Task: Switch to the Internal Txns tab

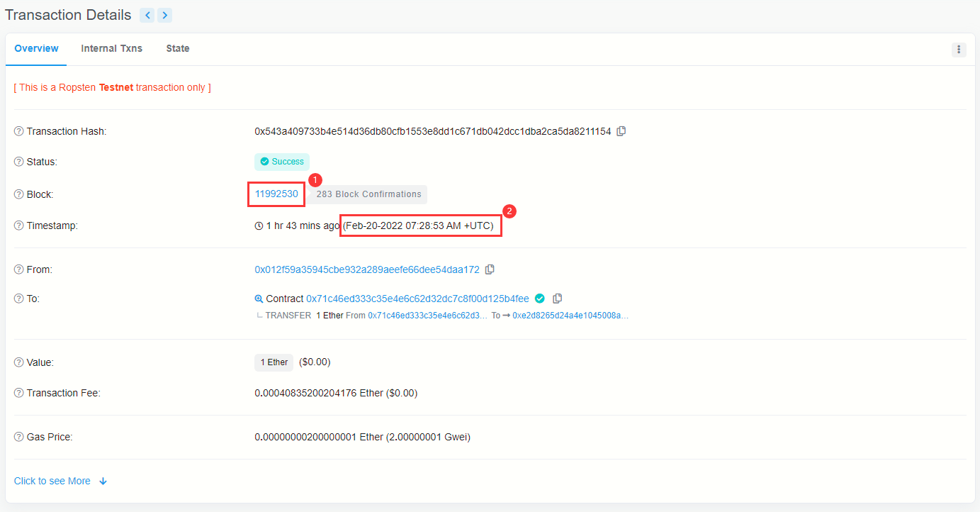Action: [x=111, y=48]
